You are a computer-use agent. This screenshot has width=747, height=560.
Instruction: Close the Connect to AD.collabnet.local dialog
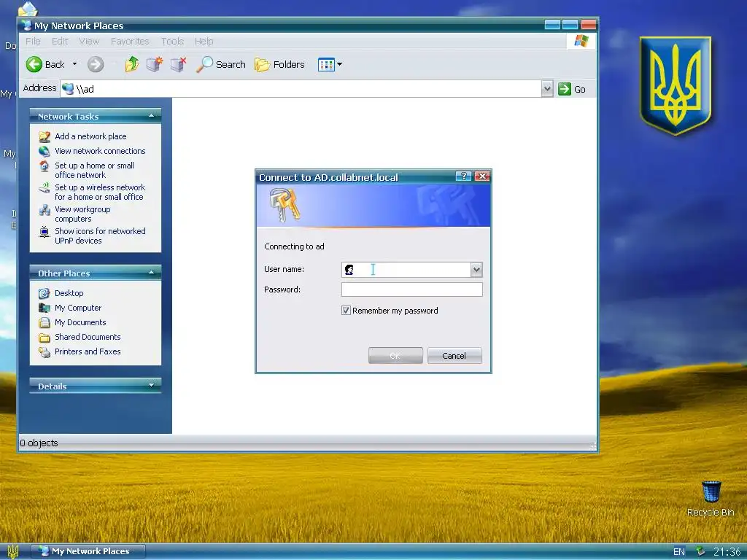[x=482, y=176]
